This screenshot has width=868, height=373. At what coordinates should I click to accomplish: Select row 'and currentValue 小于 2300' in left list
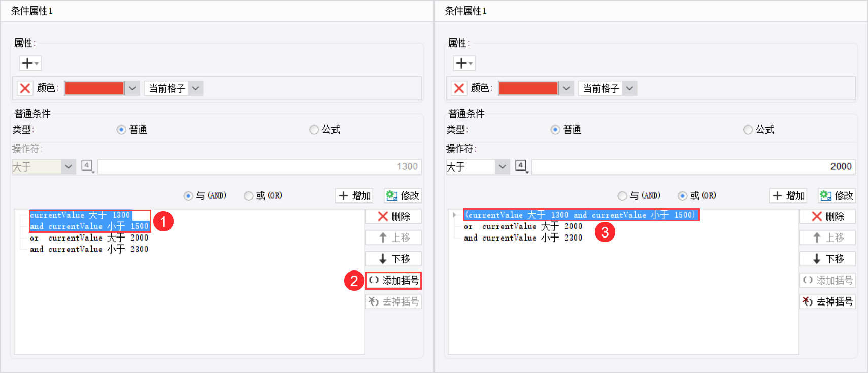[x=89, y=249]
